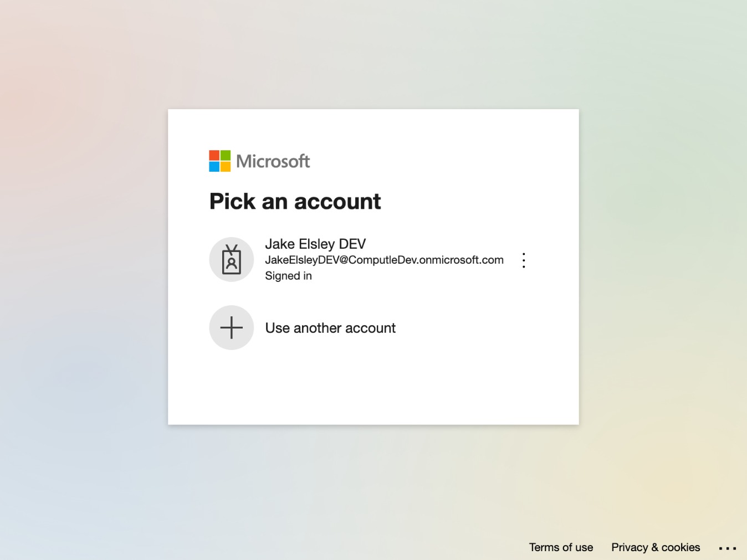Click the JakeElsleyDEV@ComputleDev.onmicrosoft.com email address
This screenshot has width=747, height=560.
coord(384,260)
